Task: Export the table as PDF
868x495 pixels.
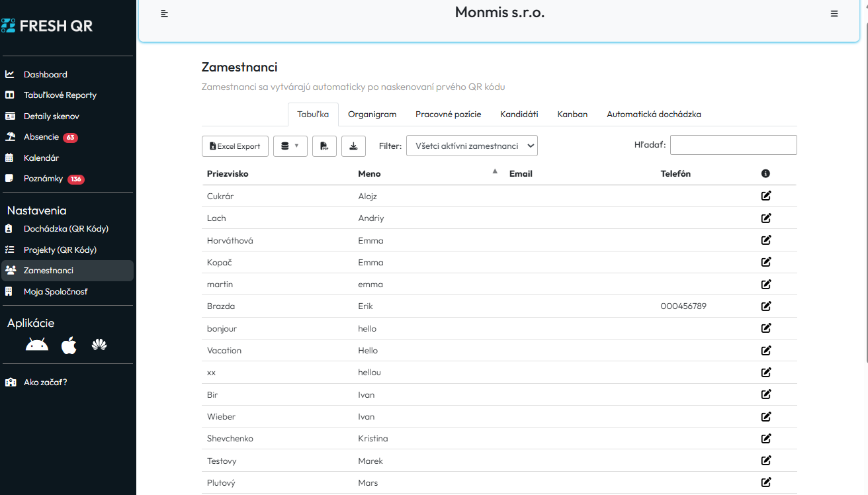Action: click(324, 146)
